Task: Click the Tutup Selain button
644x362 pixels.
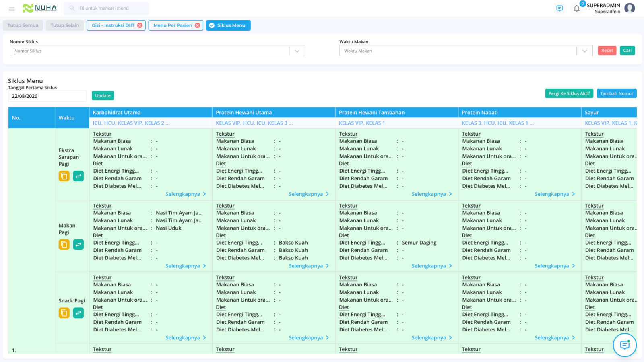Action: (x=65, y=25)
